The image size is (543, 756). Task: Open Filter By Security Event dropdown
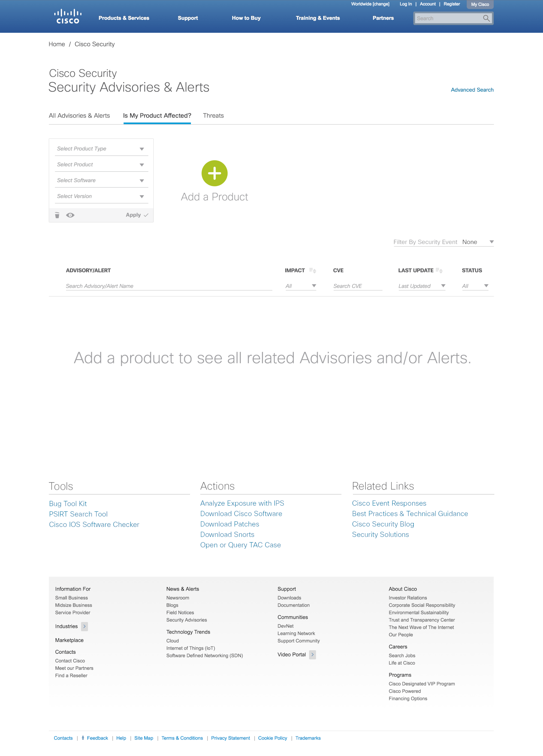click(478, 242)
